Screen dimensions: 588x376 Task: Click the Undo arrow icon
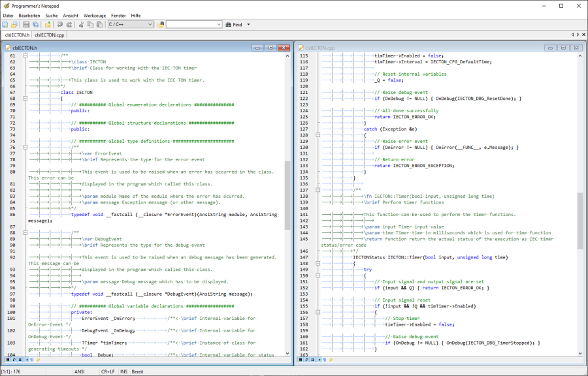click(x=59, y=24)
